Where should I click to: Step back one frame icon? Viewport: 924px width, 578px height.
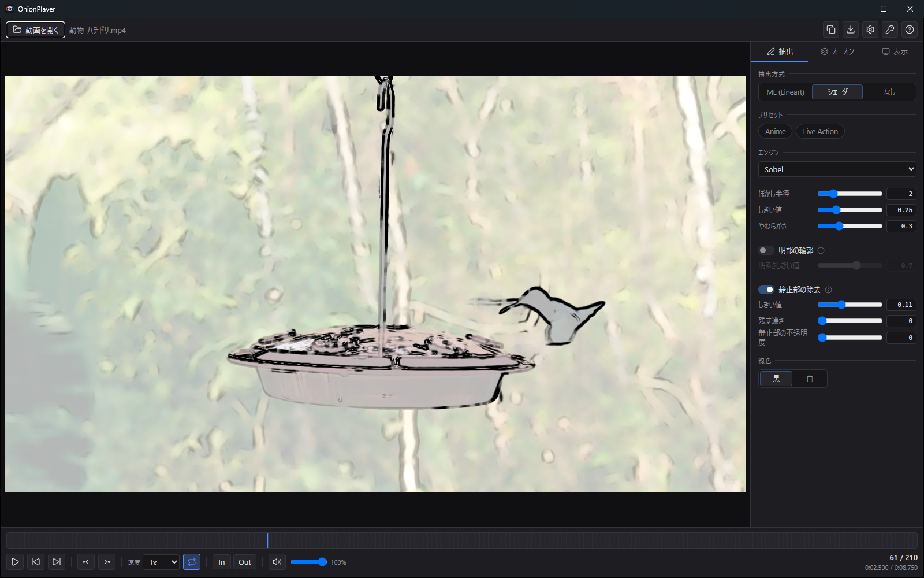(x=85, y=562)
